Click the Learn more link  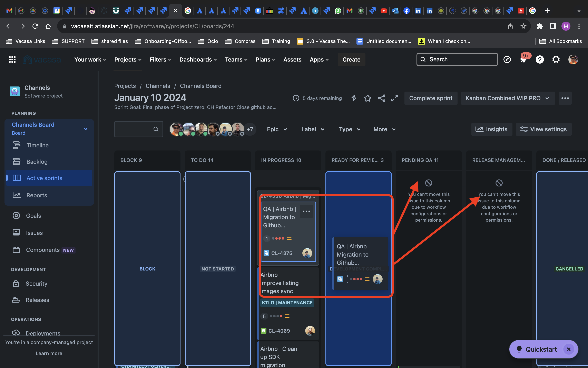click(49, 353)
